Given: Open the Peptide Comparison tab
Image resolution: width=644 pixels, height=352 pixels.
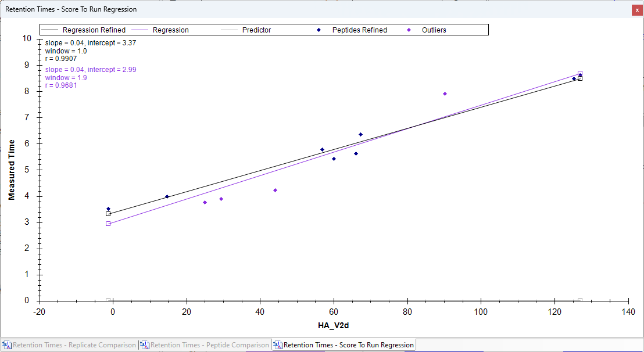Looking at the screenshot, I should pyautogui.click(x=210, y=345).
